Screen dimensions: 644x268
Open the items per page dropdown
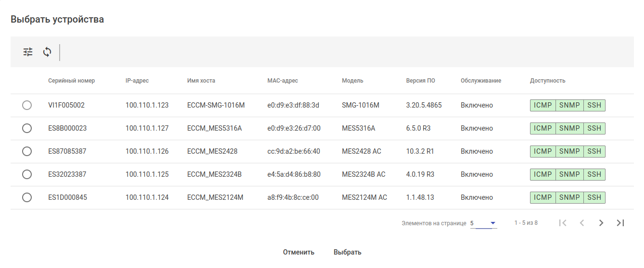[x=484, y=223]
